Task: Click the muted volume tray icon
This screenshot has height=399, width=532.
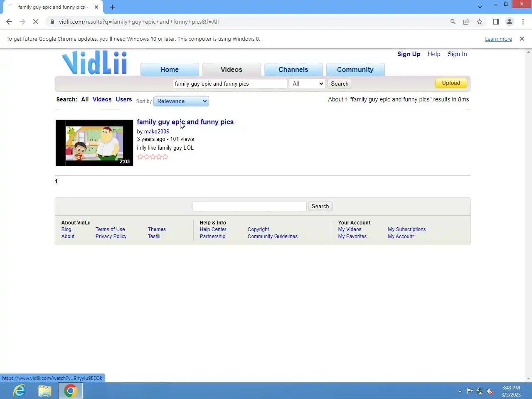Action: click(490, 391)
